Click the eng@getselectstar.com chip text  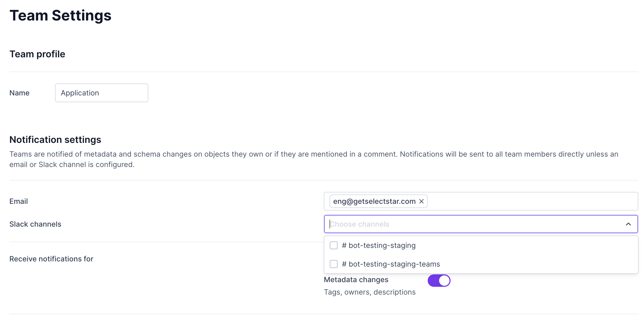coord(374,201)
